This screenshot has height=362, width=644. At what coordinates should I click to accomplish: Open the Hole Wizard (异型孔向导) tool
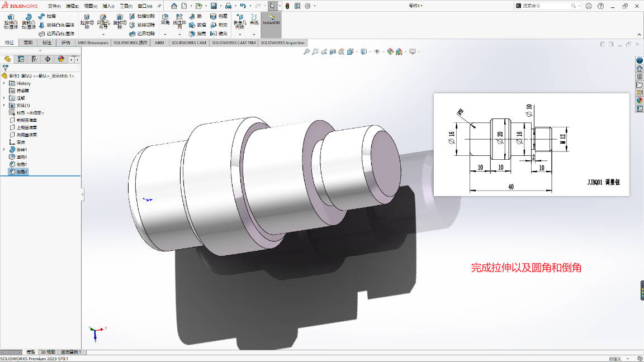tap(103, 21)
